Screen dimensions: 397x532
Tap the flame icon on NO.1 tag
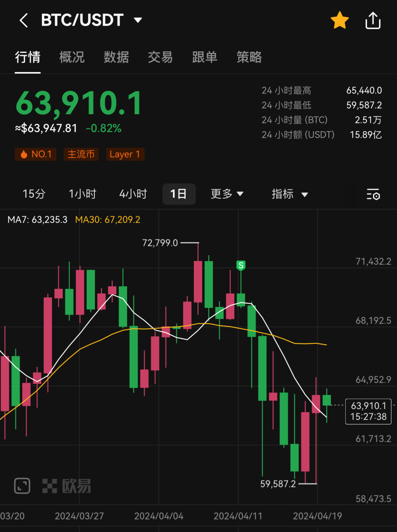click(24, 154)
